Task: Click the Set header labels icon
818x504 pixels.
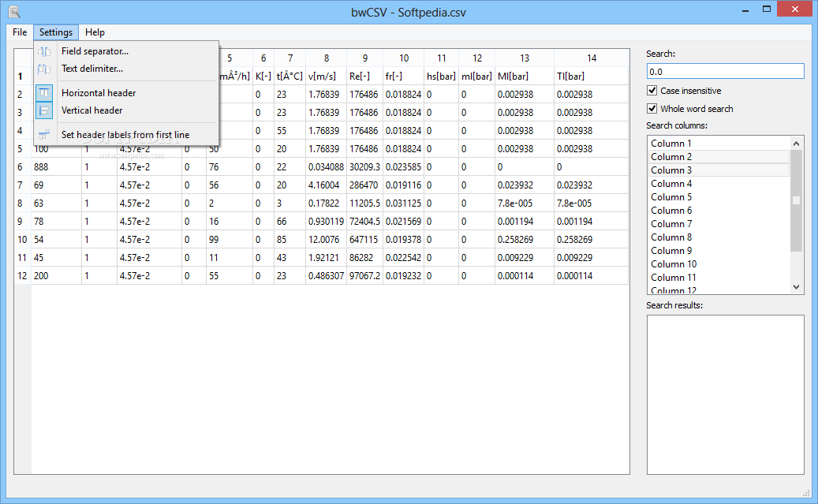Action: coord(44,135)
